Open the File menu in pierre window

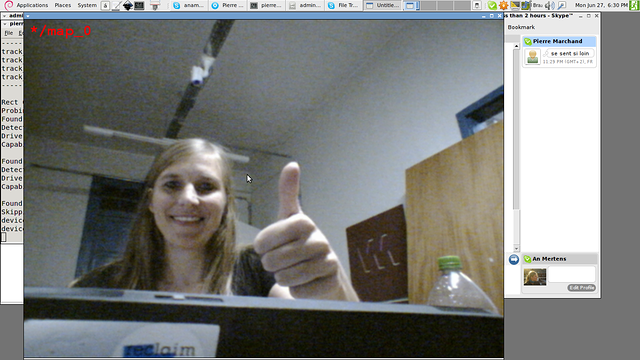point(9,33)
